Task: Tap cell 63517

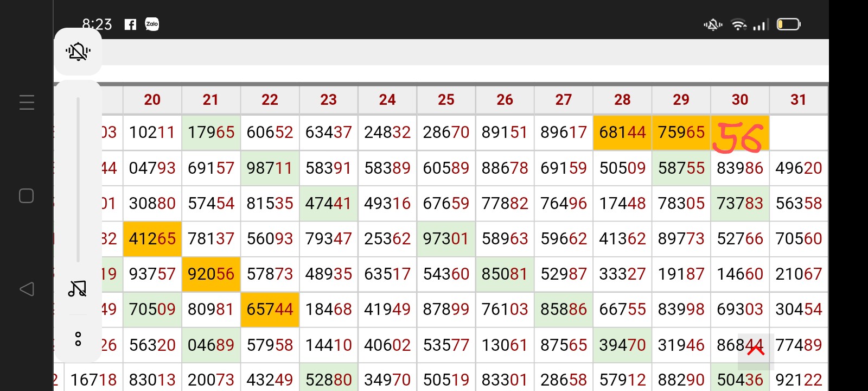Action: pyautogui.click(x=387, y=274)
